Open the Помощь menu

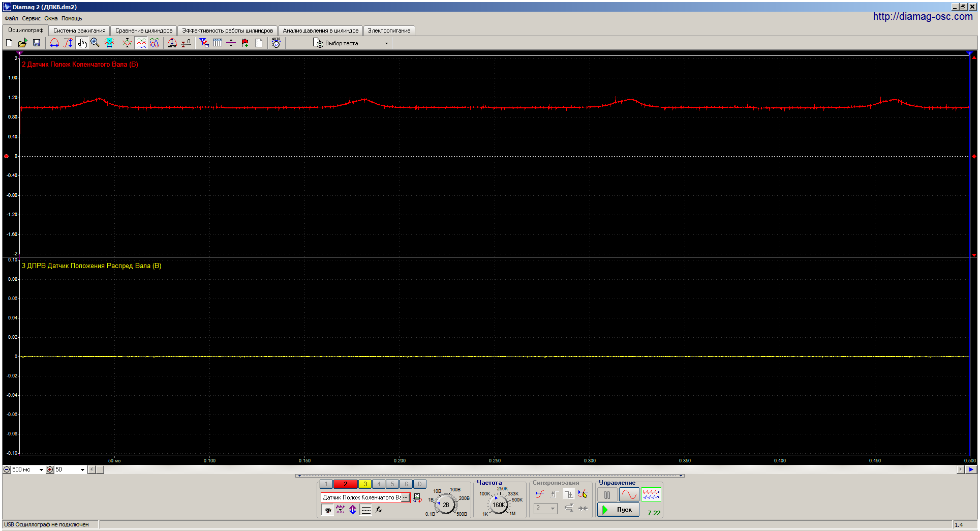click(x=72, y=18)
